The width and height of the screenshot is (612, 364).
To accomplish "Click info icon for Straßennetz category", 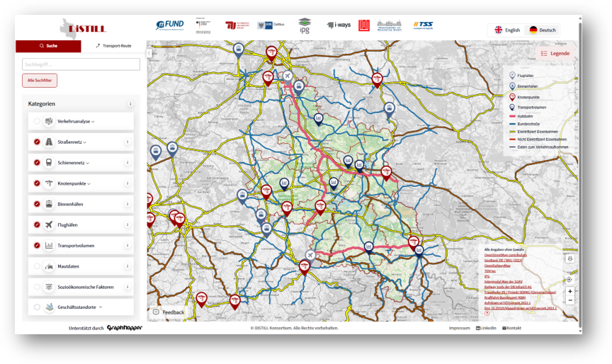I will (127, 142).
